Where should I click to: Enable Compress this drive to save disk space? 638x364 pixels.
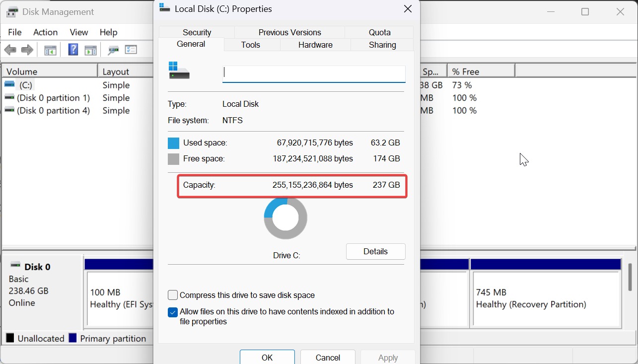pos(173,295)
